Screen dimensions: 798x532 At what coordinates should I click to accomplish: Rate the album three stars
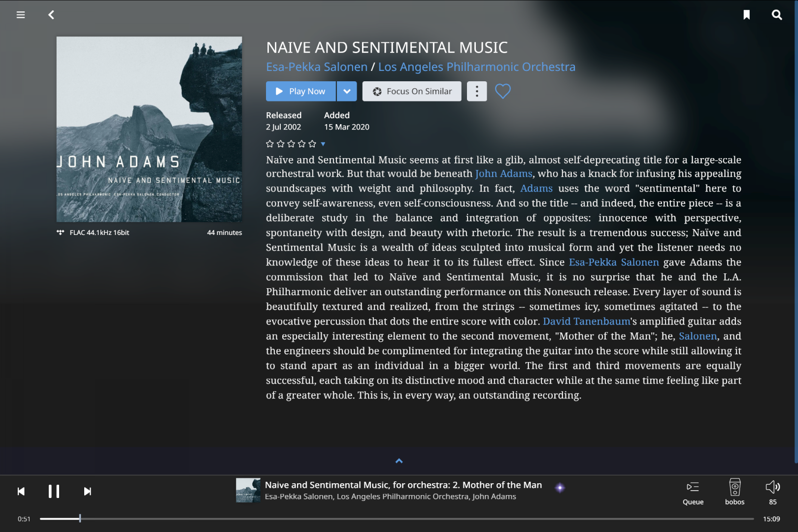point(291,144)
